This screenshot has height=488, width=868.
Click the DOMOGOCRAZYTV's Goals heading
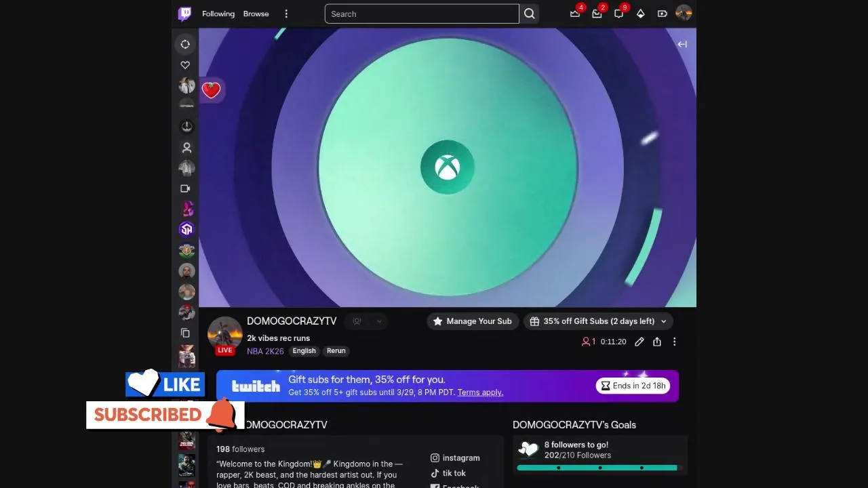click(x=574, y=425)
